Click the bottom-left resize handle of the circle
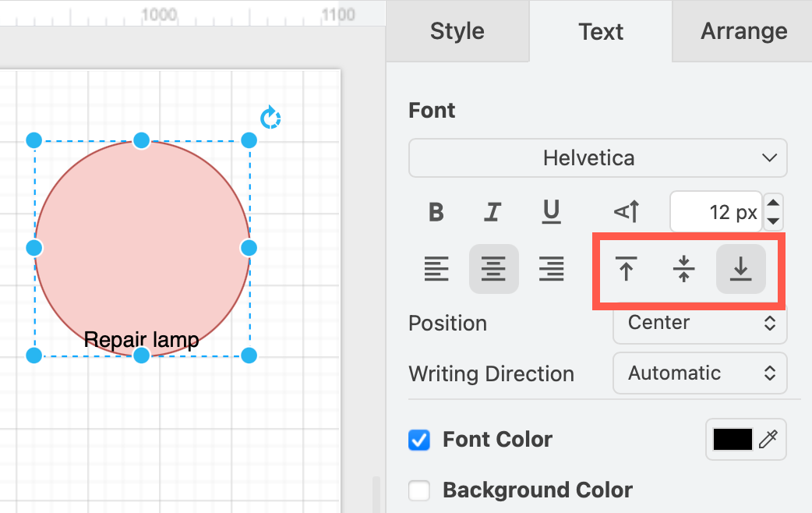812x513 pixels. (x=34, y=356)
